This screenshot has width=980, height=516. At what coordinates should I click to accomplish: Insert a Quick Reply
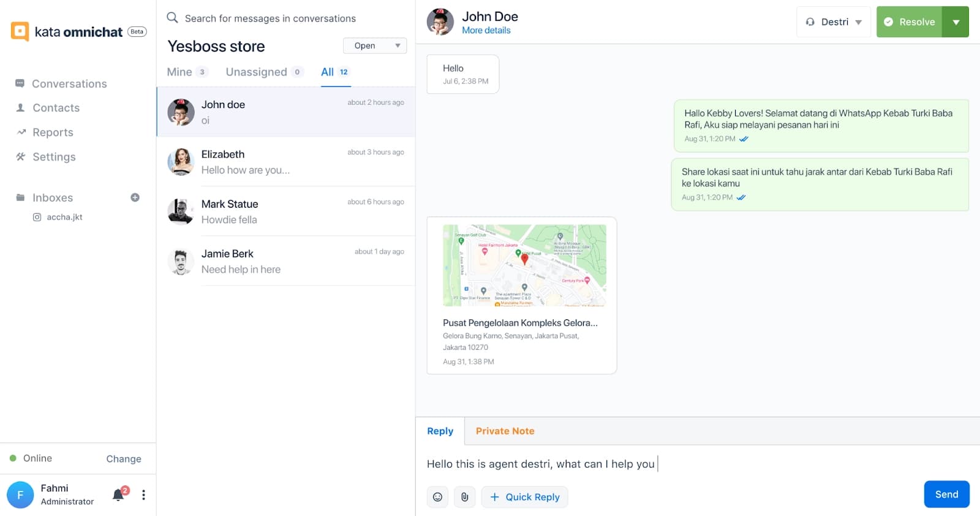point(525,497)
